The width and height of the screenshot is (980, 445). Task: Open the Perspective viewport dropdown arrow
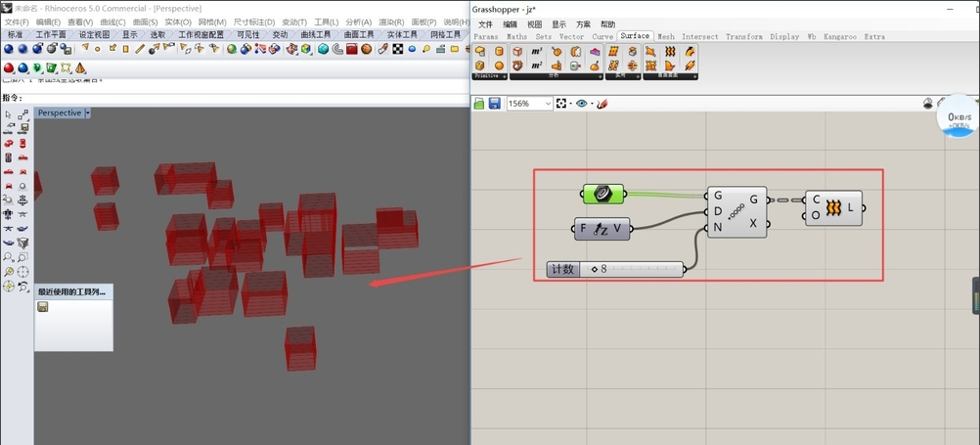pyautogui.click(x=87, y=113)
